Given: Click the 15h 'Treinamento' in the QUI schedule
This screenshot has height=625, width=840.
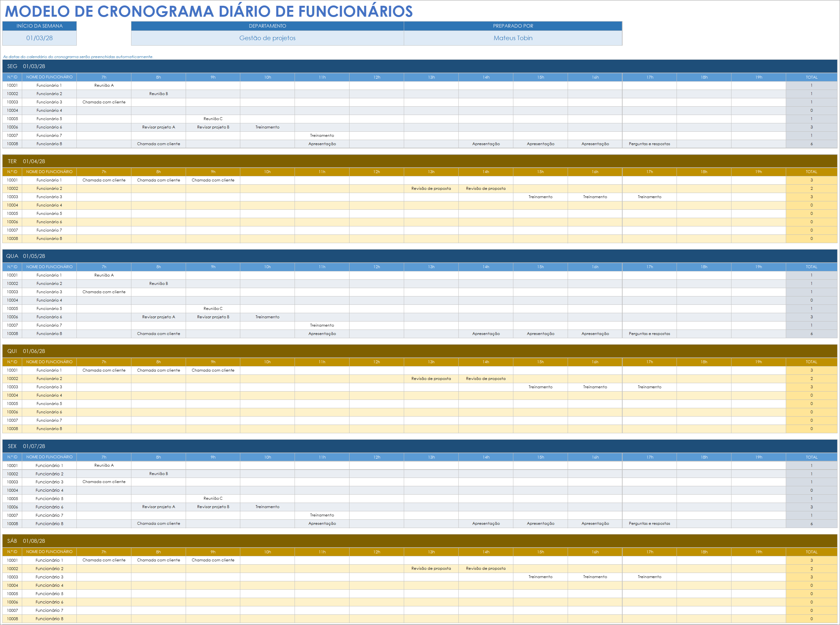Looking at the screenshot, I should (540, 387).
